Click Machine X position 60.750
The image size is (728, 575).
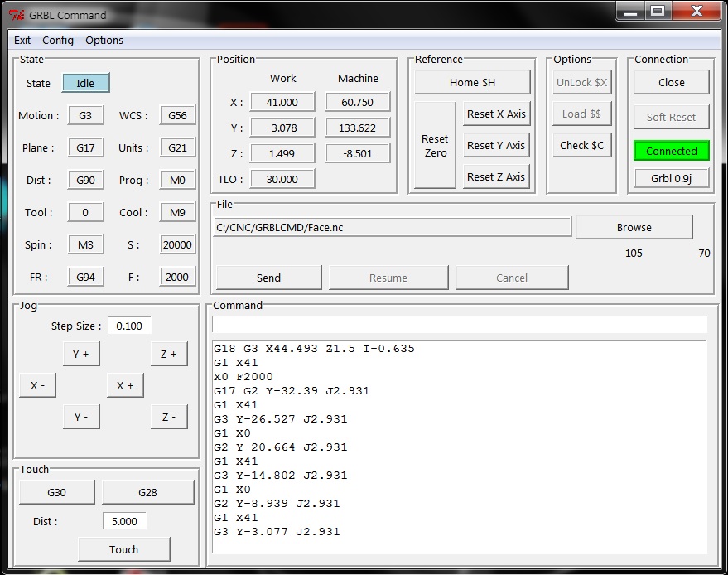[358, 102]
